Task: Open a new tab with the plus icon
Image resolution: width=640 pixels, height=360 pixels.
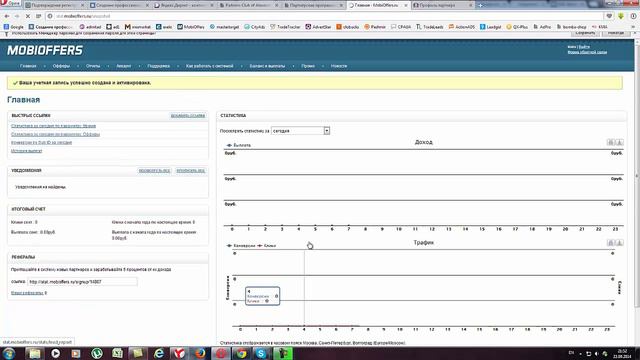Action: click(x=480, y=5)
